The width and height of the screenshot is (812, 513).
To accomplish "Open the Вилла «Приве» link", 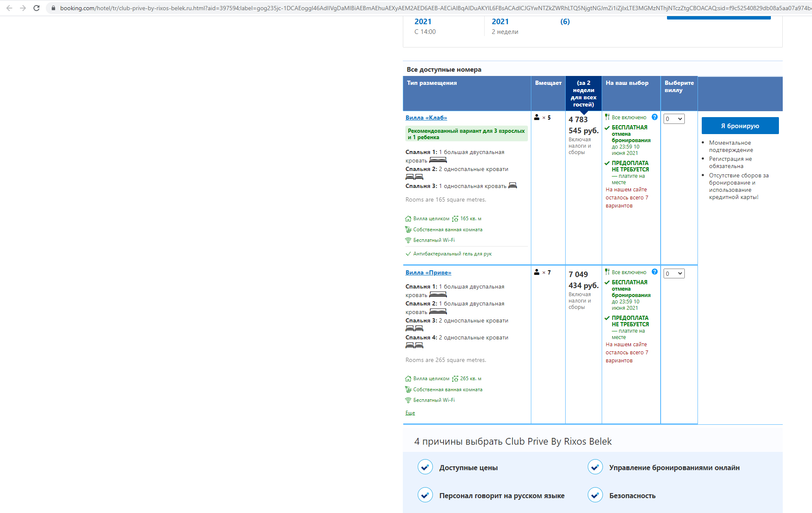I will [x=428, y=272].
